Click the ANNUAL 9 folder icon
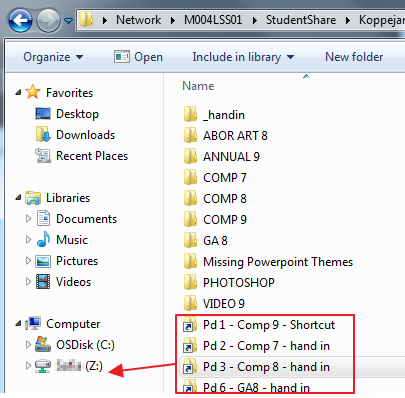The width and height of the screenshot is (405, 398). tap(190, 156)
